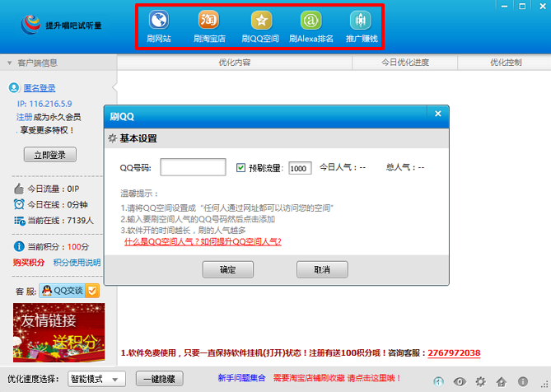Click the customer service number 2767972038
This screenshot has height=392, width=551.
click(x=454, y=353)
